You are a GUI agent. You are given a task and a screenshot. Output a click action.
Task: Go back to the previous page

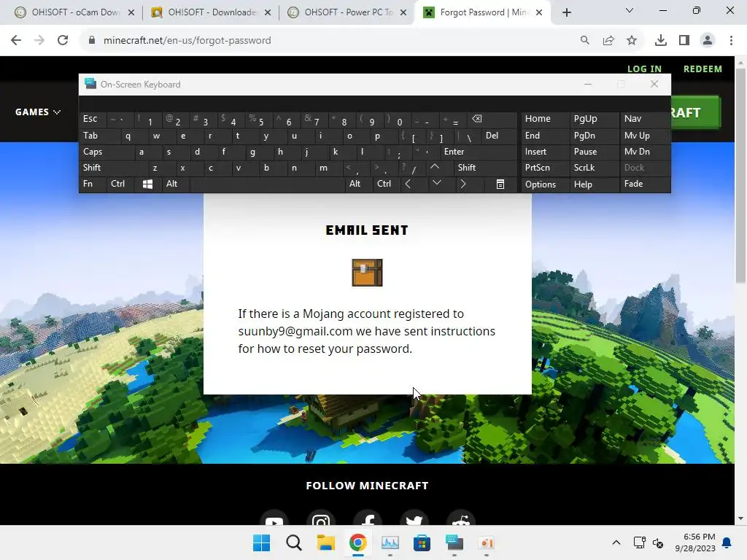pos(16,41)
